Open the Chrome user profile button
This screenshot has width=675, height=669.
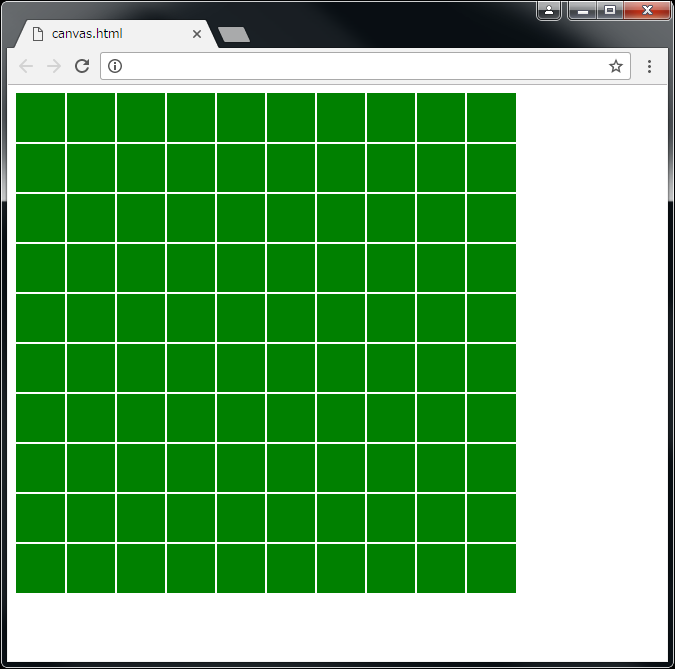[549, 10]
